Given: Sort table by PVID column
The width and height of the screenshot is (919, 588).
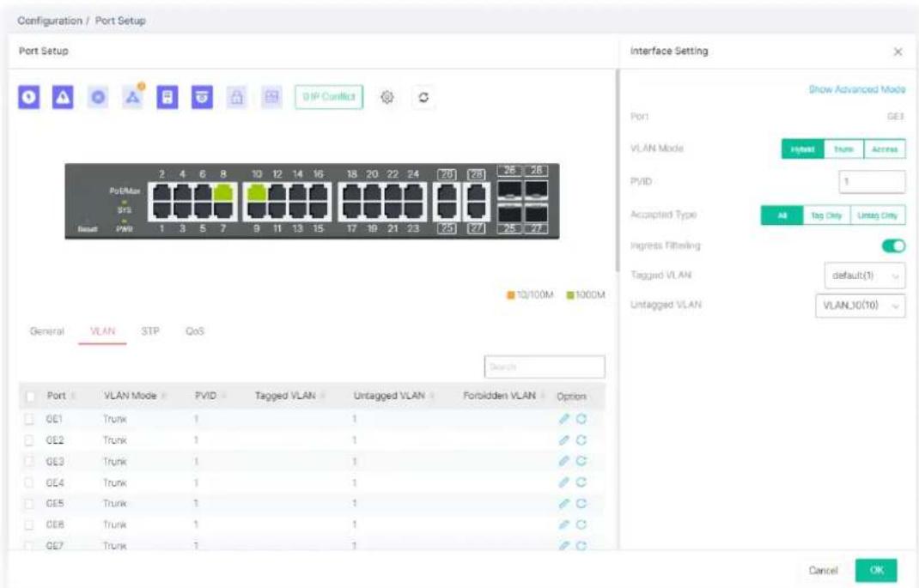Looking at the screenshot, I should click(x=210, y=396).
